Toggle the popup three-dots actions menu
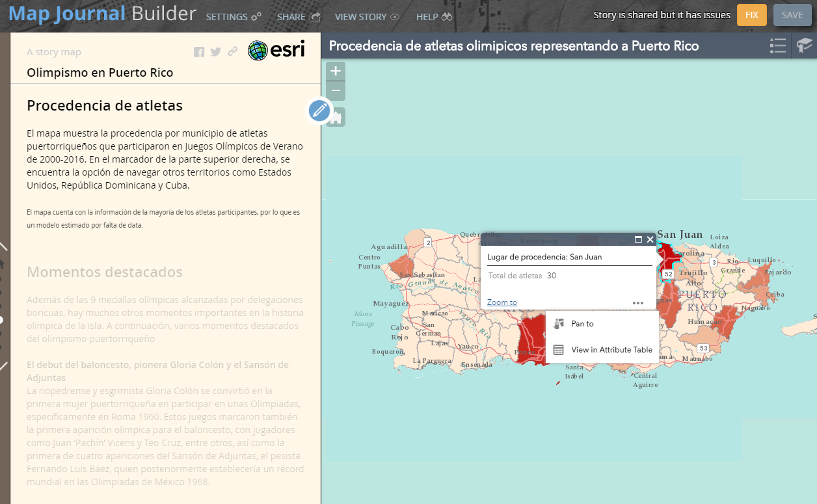This screenshot has height=504, width=817. tap(637, 302)
